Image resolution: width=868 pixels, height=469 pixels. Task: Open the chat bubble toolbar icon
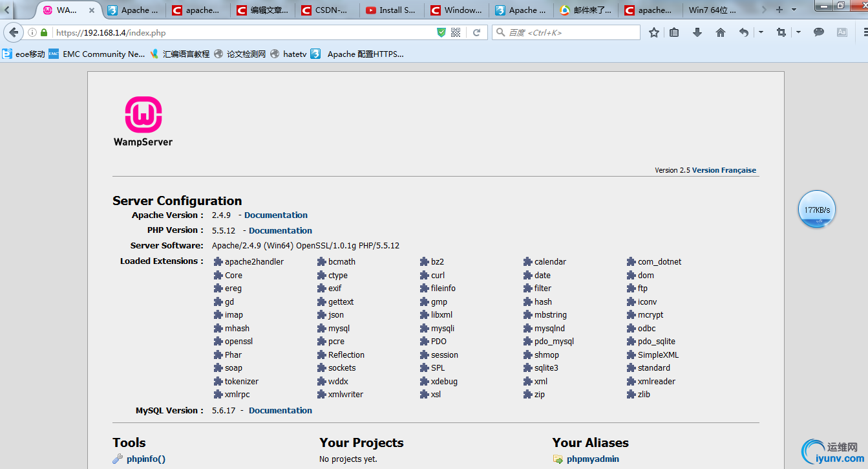coord(819,32)
